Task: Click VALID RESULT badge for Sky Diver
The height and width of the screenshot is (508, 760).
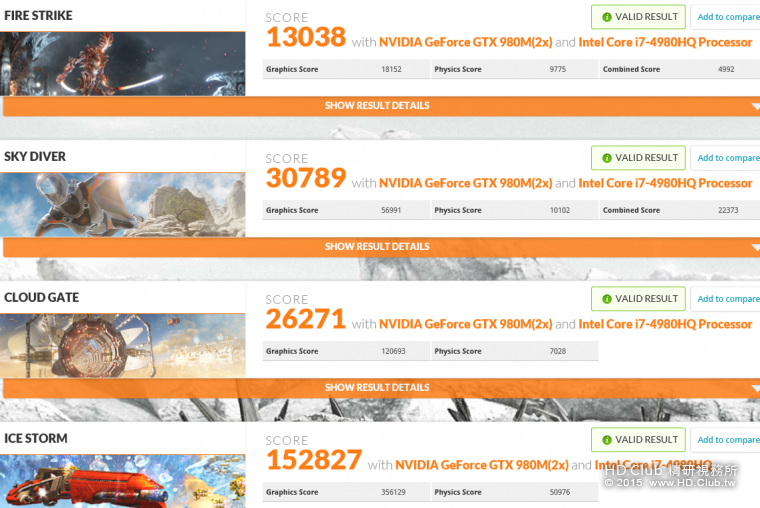Action: 638,158
